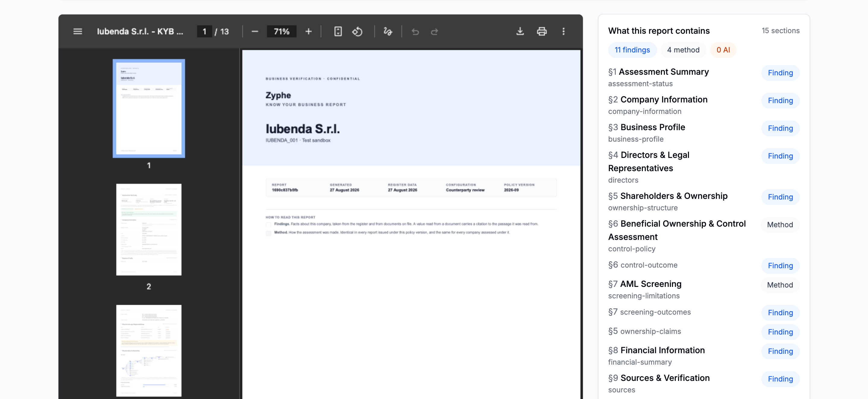Open the third page thumbnail
The height and width of the screenshot is (399, 868).
pos(149,350)
